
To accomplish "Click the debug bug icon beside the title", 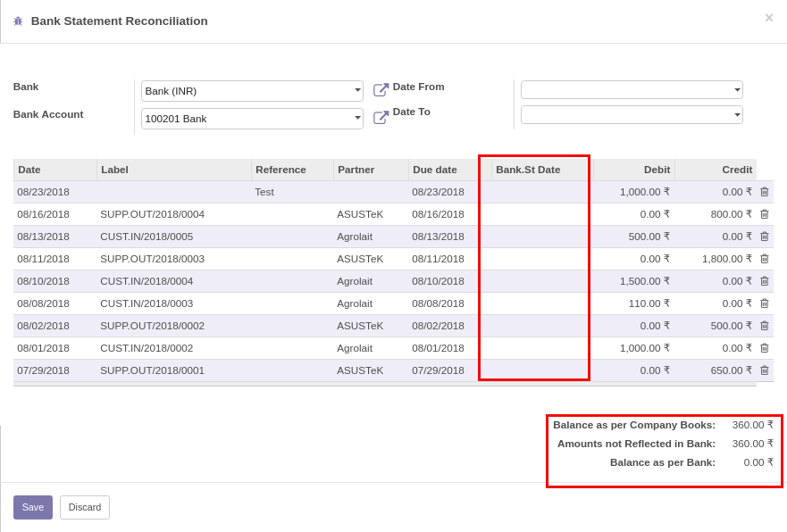I will [x=18, y=21].
